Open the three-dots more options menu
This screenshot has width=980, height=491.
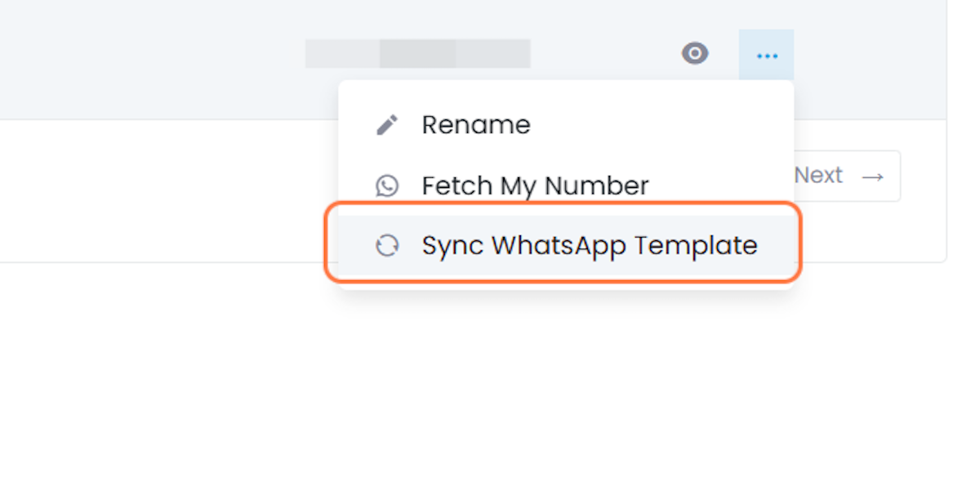click(766, 56)
